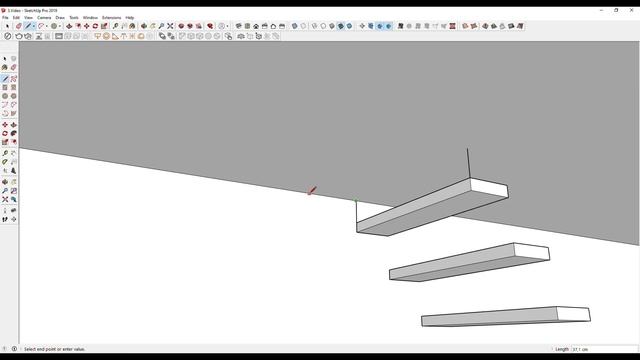Viewport: 640px width, 360px height.
Task: Select the Freehand tool in the left tool set
Action: click(13, 79)
